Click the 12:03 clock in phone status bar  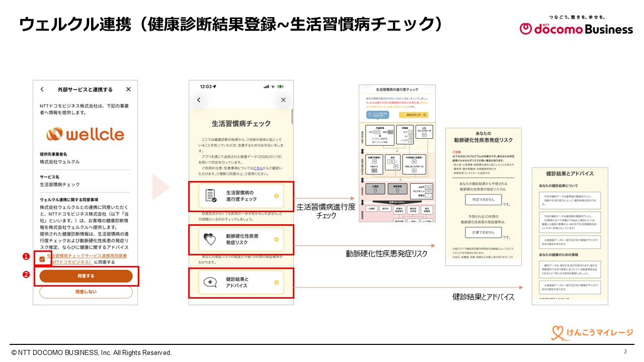pyautogui.click(x=205, y=86)
